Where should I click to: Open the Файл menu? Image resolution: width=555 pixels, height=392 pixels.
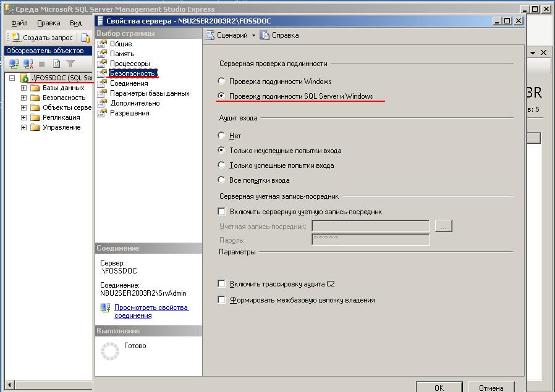click(19, 23)
